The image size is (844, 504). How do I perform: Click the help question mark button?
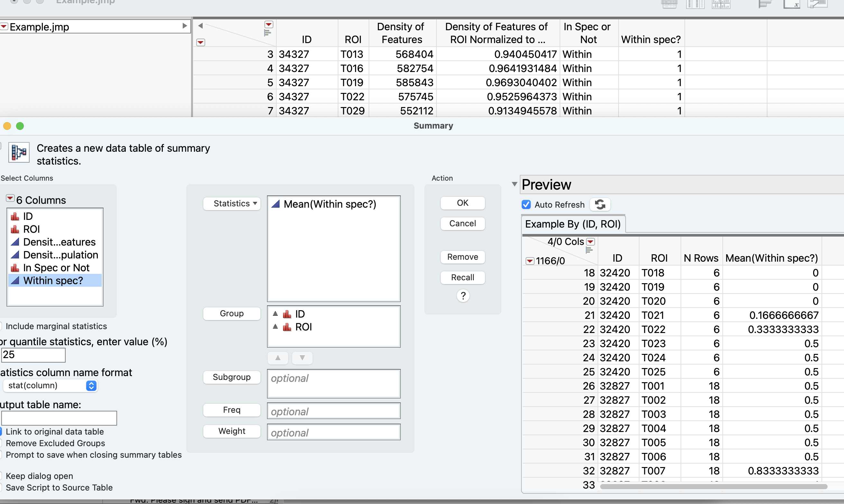463,295
